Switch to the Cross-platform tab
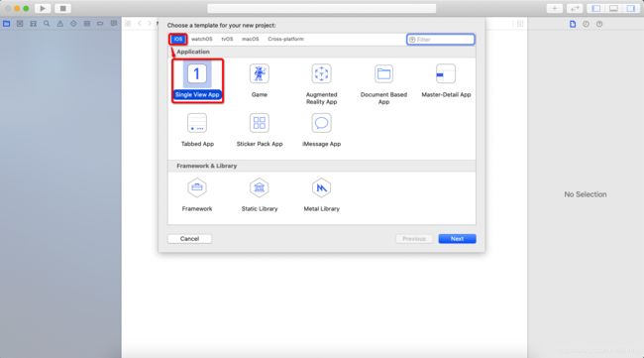This screenshot has width=644, height=358. click(x=286, y=39)
